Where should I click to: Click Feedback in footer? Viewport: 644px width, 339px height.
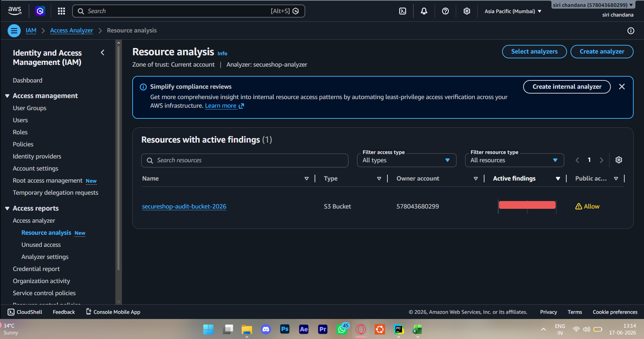tap(64, 312)
